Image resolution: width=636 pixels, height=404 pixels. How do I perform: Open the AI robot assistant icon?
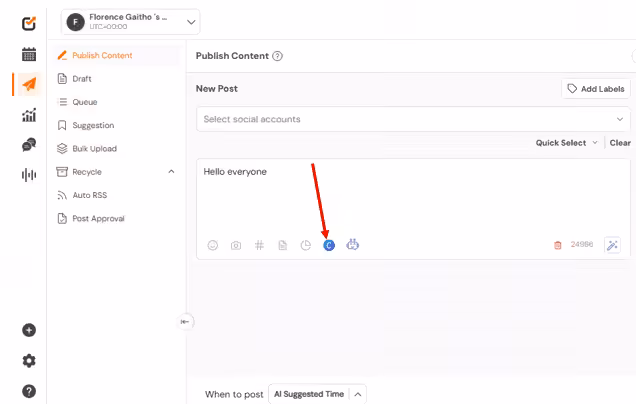coord(352,244)
